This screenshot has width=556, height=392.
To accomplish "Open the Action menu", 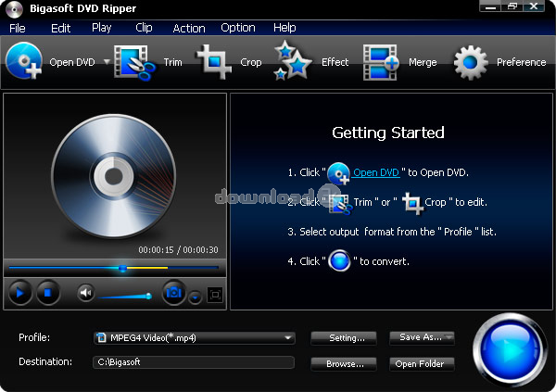I will pos(189,28).
